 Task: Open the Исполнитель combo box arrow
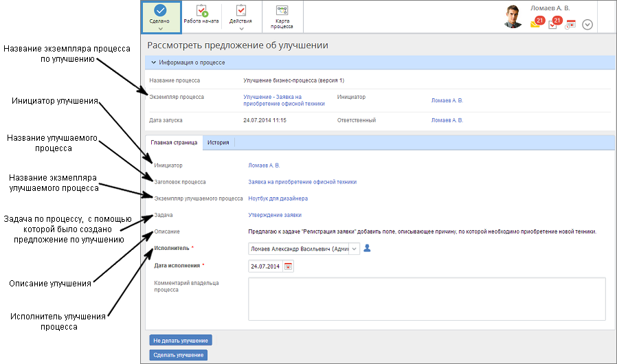click(x=355, y=249)
